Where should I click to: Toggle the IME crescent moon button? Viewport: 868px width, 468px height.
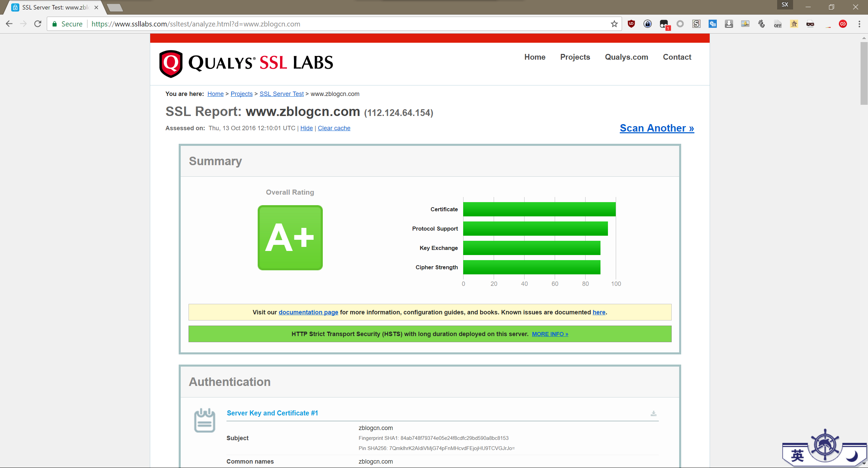[851, 456]
